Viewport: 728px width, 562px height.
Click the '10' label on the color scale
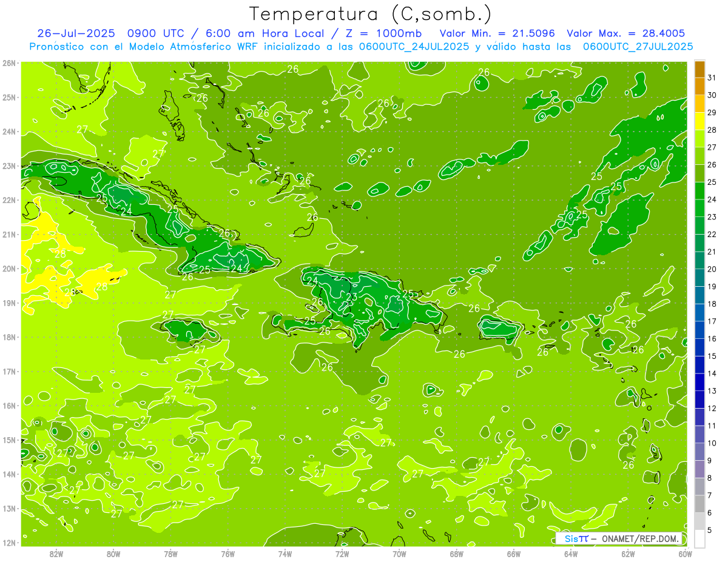(x=712, y=443)
